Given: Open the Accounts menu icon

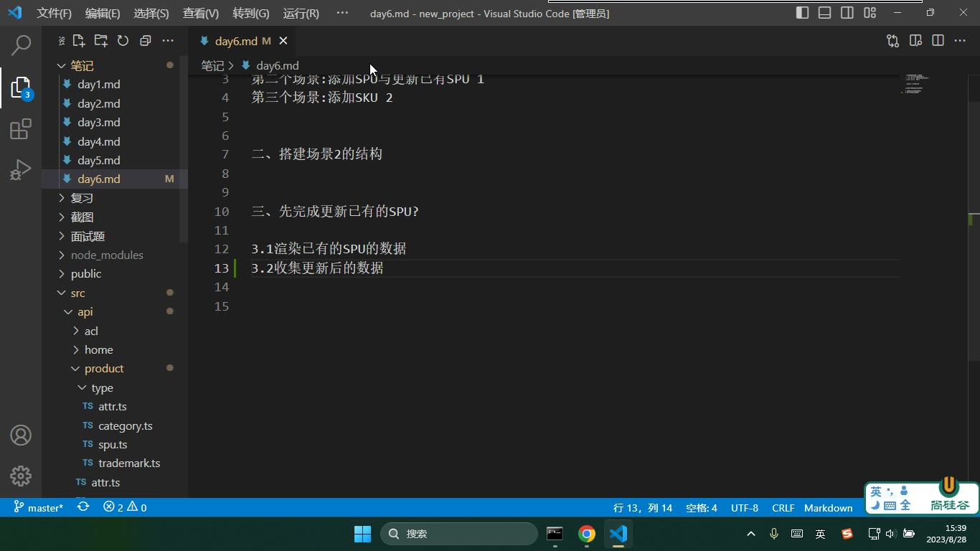Looking at the screenshot, I should 21,435.
